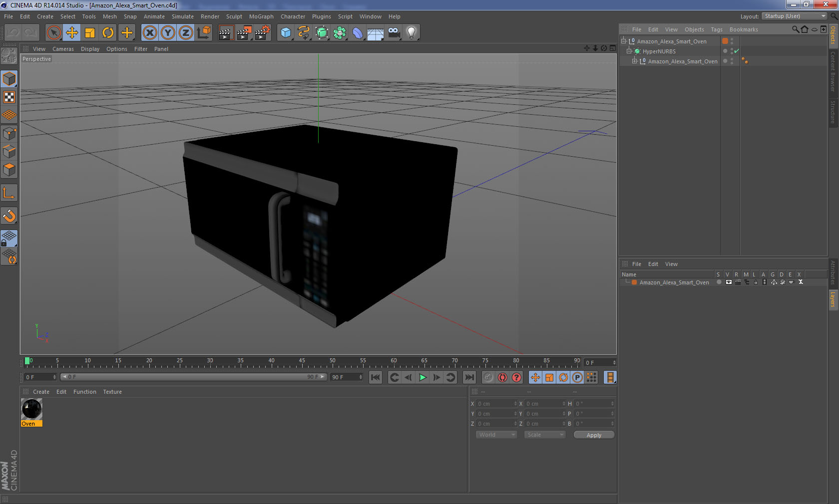
Task: Open the spline tools icon
Action: tap(304, 33)
